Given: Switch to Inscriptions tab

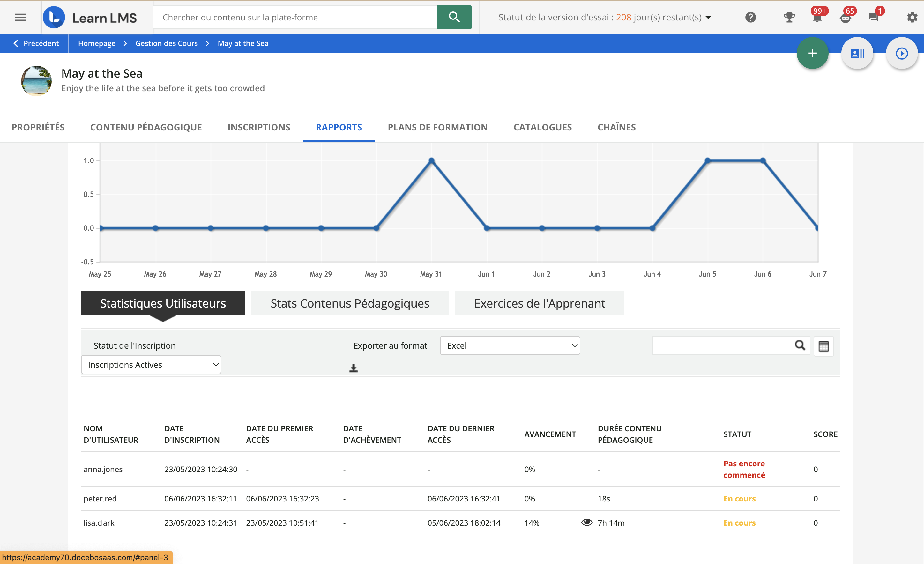Looking at the screenshot, I should tap(259, 127).
